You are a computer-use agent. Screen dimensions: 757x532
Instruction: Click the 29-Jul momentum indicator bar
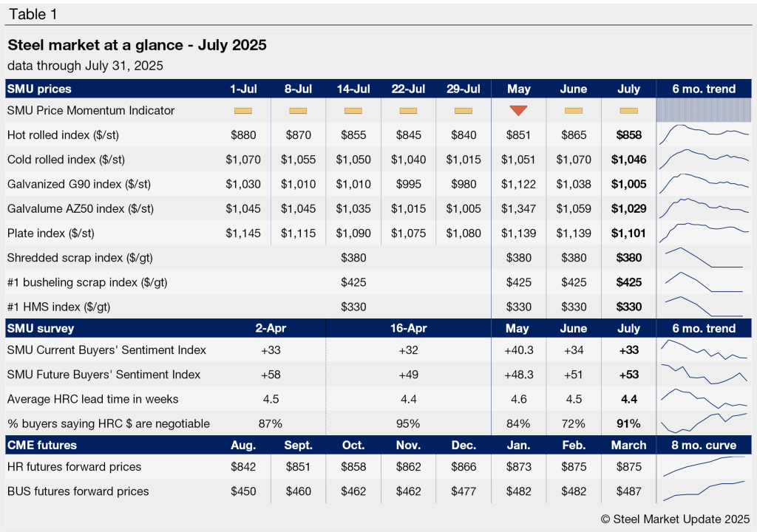[x=464, y=111]
